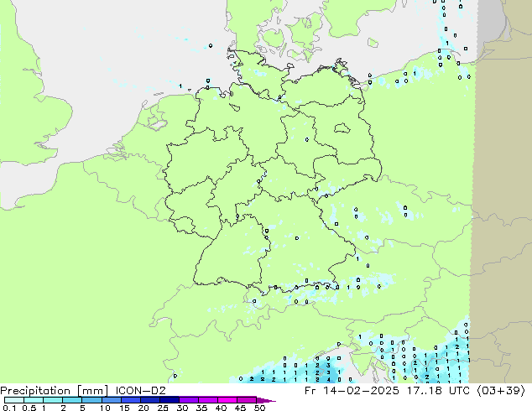
Task: Select the 2–5 mm legend color box
Action: (x=72, y=400)
